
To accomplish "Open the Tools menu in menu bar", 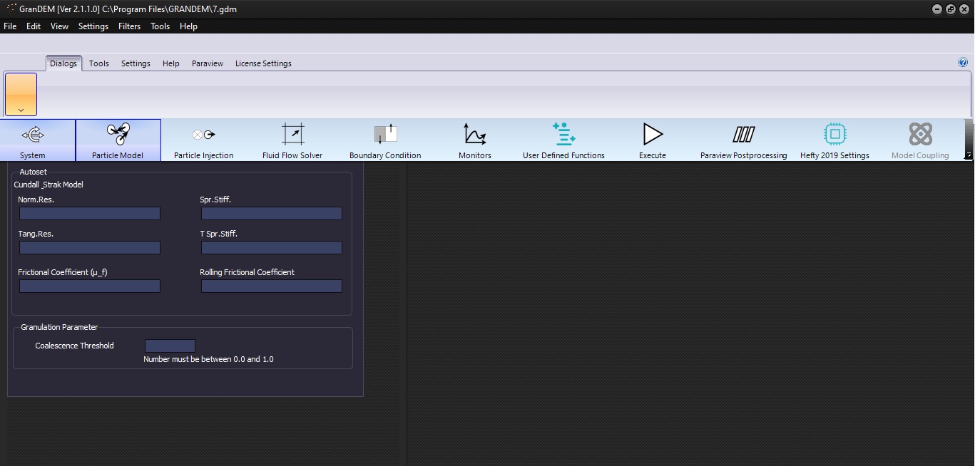I will tap(160, 26).
